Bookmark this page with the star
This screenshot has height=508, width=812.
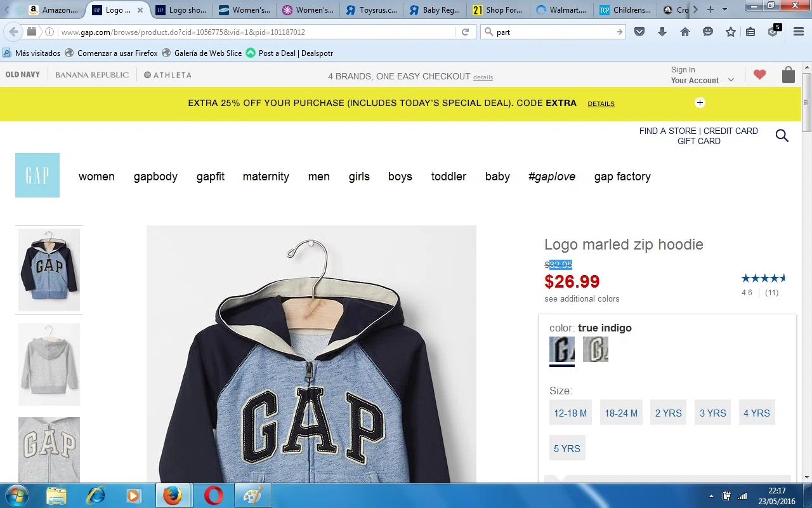coord(731,32)
